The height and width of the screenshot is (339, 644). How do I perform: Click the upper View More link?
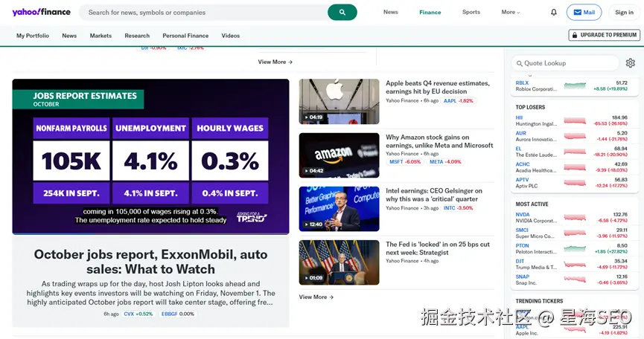[x=275, y=62]
